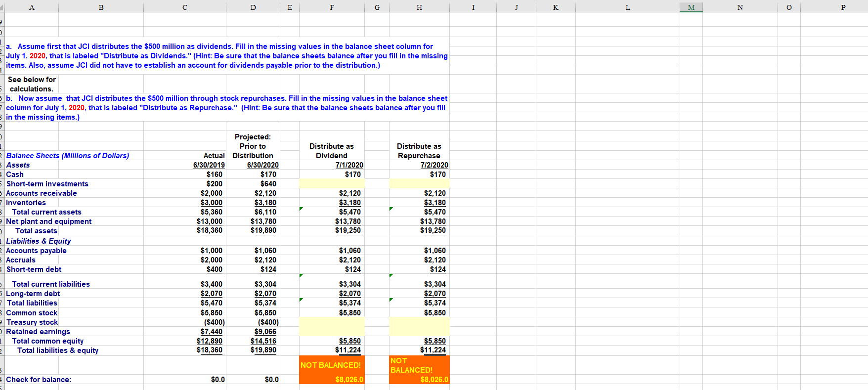Click the 'Long-term debt' row label

(33, 294)
